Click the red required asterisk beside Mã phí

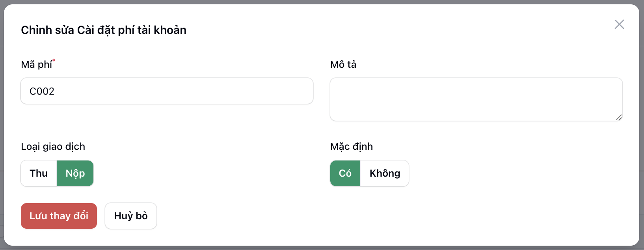pyautogui.click(x=54, y=60)
